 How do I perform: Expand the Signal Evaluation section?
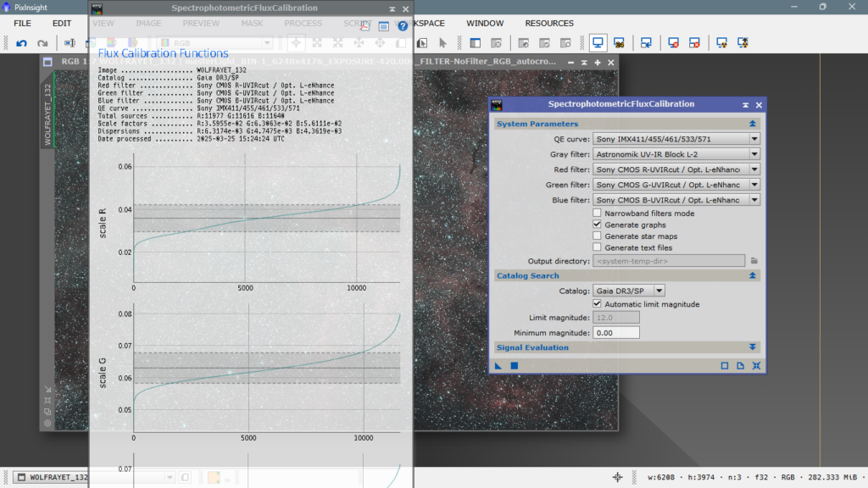tap(753, 347)
